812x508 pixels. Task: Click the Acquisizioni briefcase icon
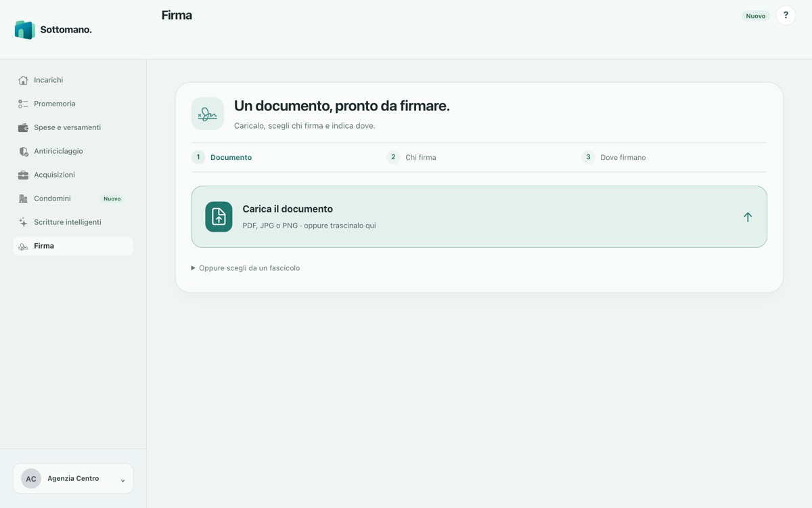point(23,175)
